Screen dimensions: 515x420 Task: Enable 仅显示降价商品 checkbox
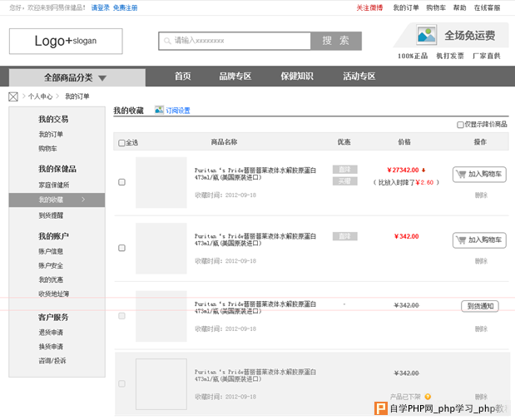[460, 125]
